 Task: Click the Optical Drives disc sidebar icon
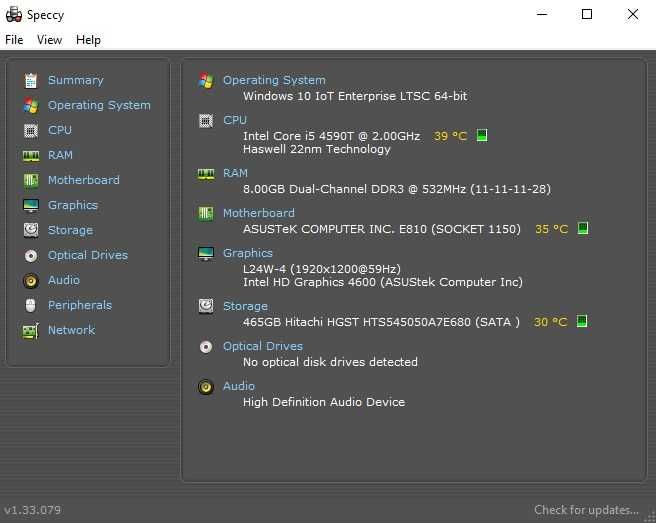coord(31,256)
